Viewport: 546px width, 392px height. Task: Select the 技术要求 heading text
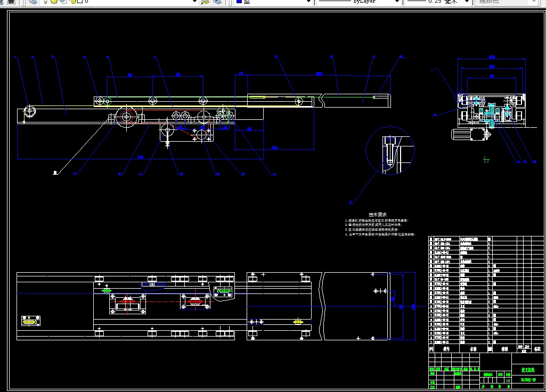click(x=378, y=215)
